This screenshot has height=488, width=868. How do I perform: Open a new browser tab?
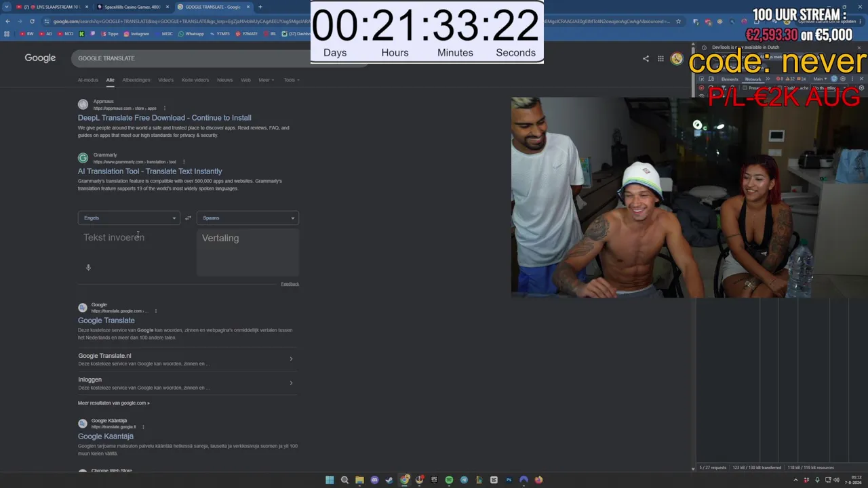tap(260, 7)
